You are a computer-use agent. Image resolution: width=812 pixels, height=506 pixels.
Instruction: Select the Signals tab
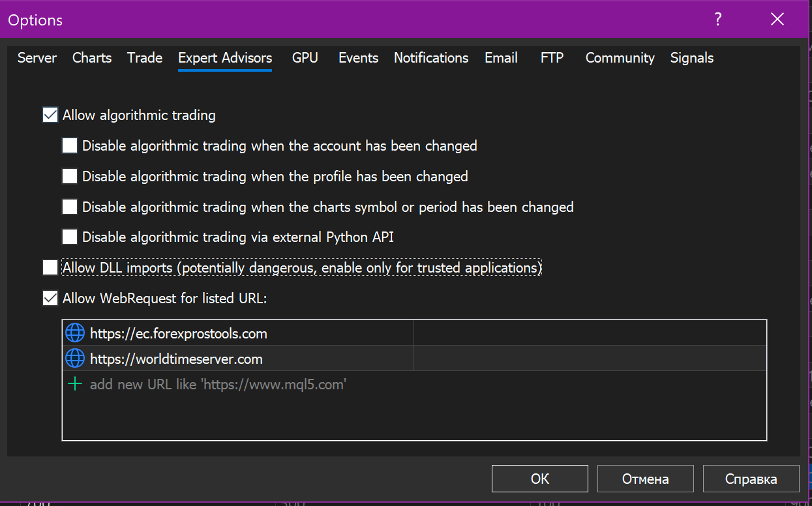[692, 58]
